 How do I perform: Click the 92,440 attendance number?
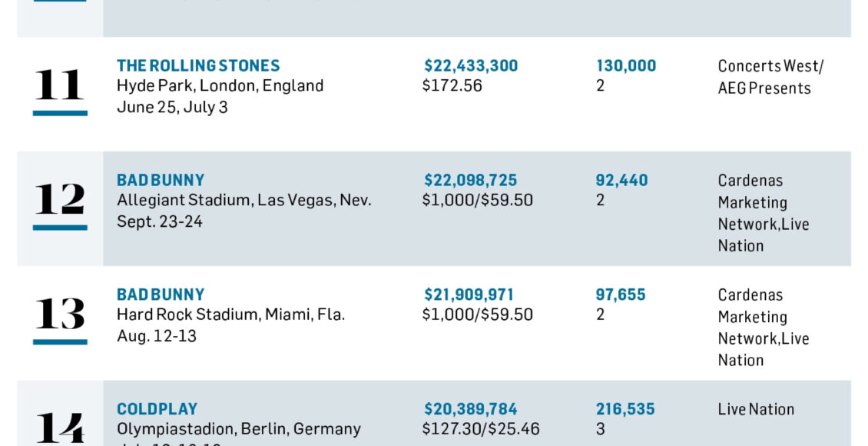pyautogui.click(x=621, y=181)
